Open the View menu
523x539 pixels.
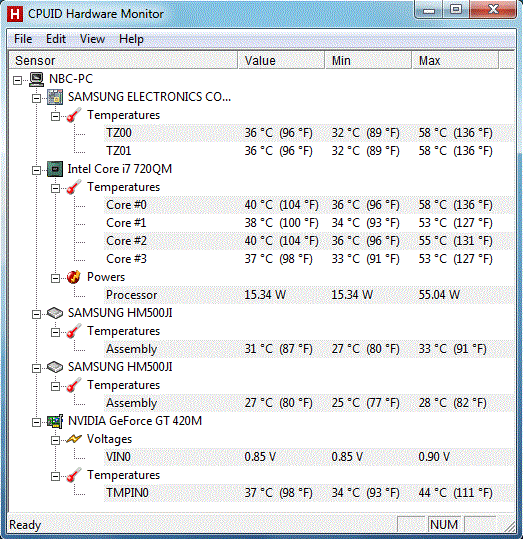coord(92,39)
